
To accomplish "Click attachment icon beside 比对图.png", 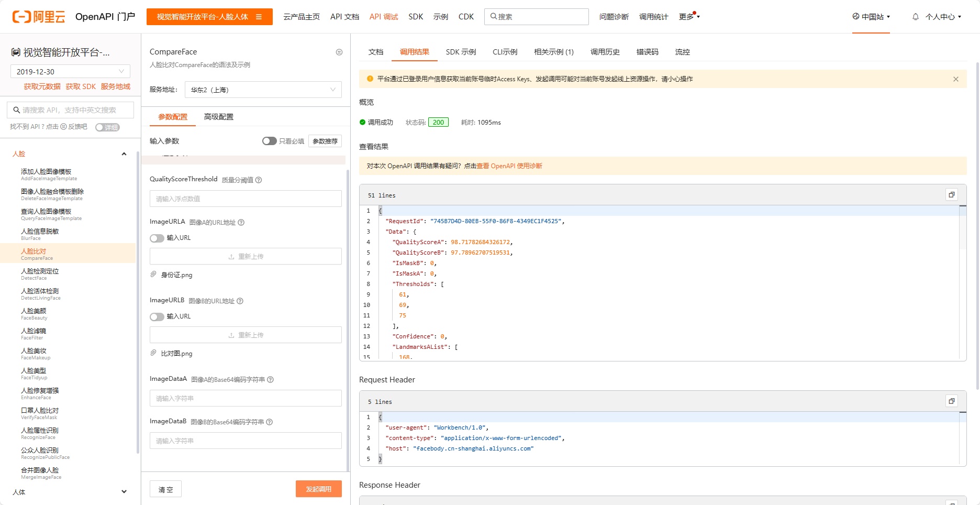I will click(153, 353).
